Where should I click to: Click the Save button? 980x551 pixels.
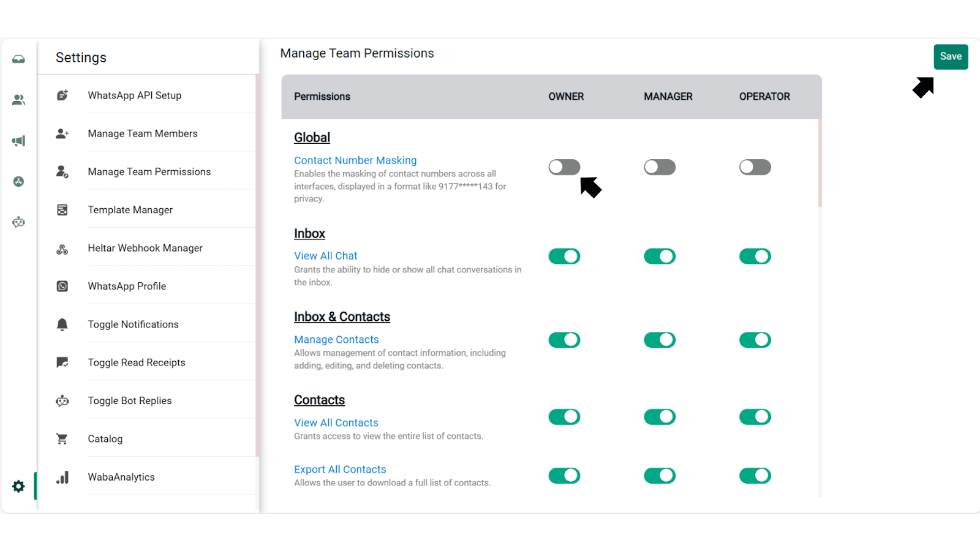point(951,56)
